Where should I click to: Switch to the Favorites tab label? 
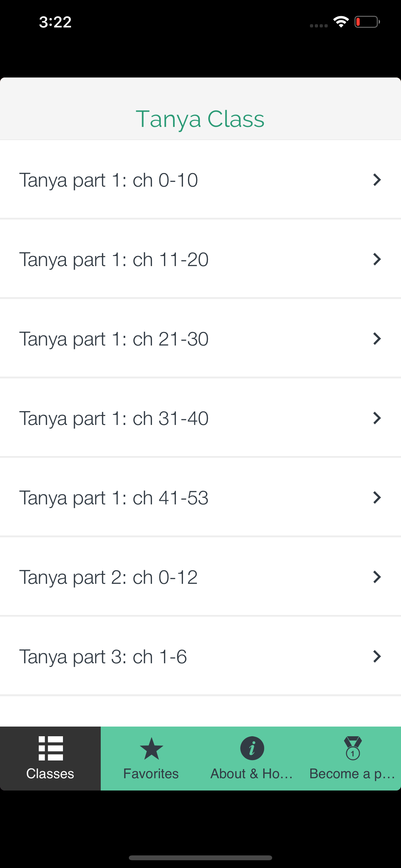151,774
